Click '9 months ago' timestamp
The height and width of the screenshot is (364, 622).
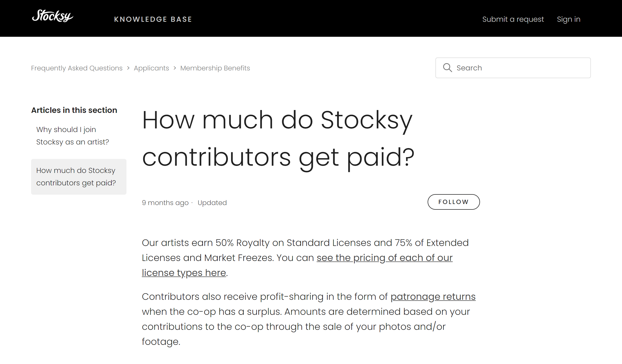click(x=166, y=203)
